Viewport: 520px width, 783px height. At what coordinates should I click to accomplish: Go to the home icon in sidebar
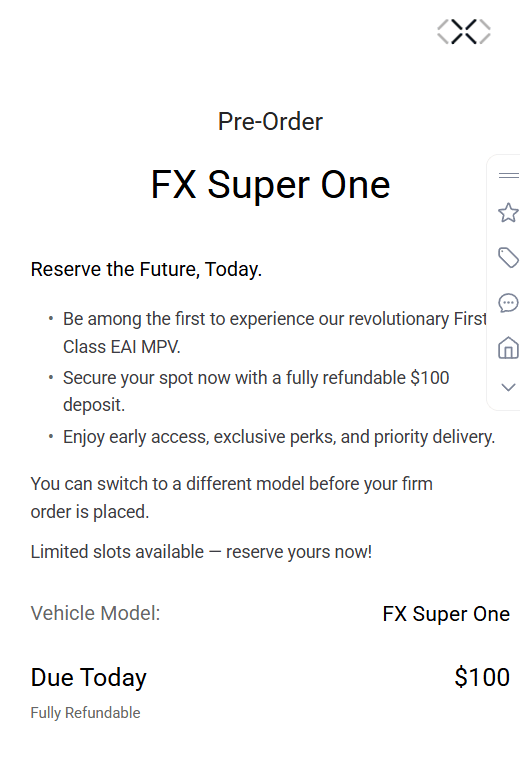click(x=509, y=348)
